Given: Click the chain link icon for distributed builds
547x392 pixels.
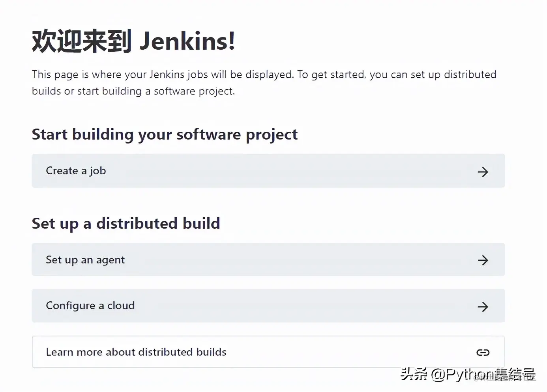Looking at the screenshot, I should pos(483,352).
